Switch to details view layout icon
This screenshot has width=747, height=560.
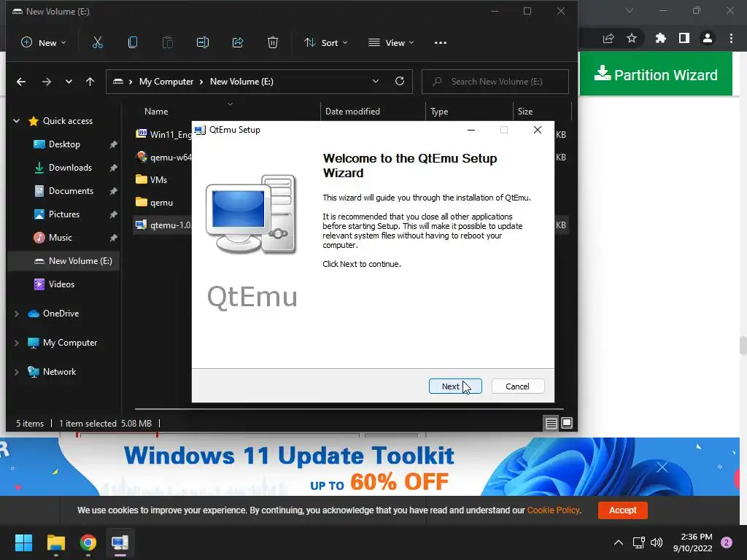(551, 424)
